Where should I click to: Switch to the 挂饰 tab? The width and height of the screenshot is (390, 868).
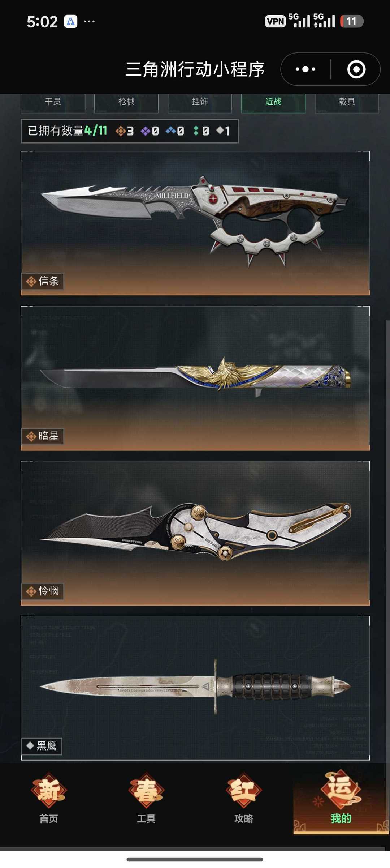point(200,102)
